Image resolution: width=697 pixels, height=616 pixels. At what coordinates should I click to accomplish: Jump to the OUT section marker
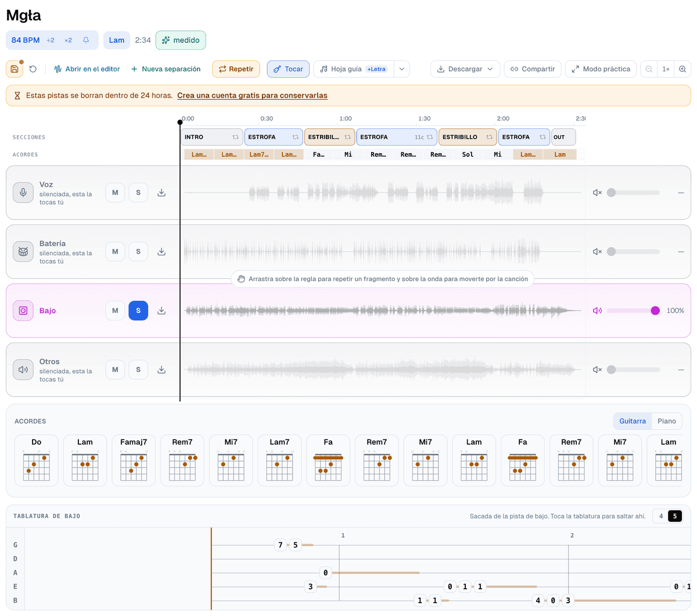coord(563,137)
